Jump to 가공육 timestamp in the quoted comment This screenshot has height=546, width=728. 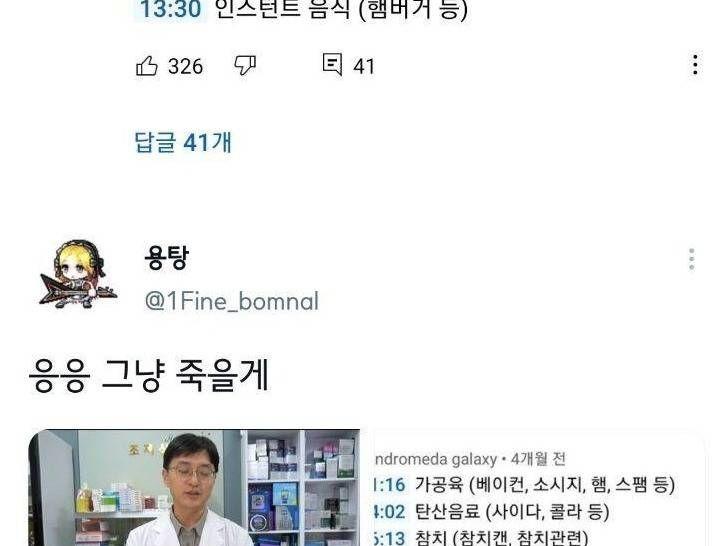coord(389,485)
